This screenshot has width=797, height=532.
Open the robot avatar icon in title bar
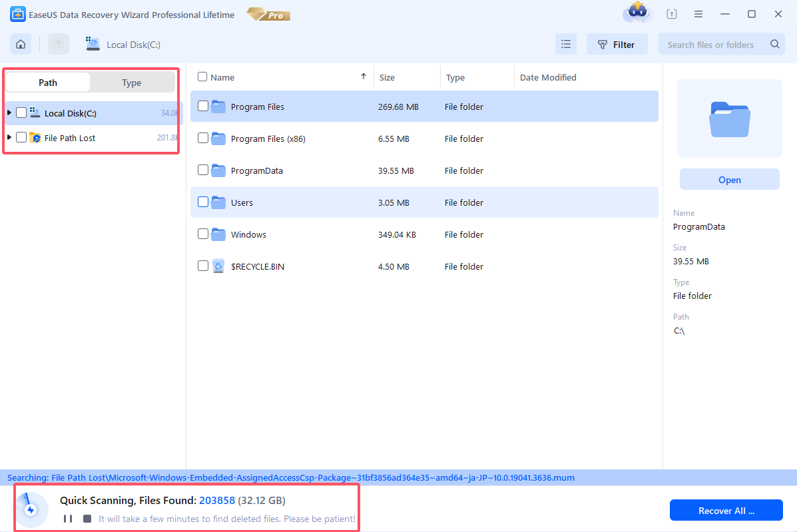[x=637, y=12]
